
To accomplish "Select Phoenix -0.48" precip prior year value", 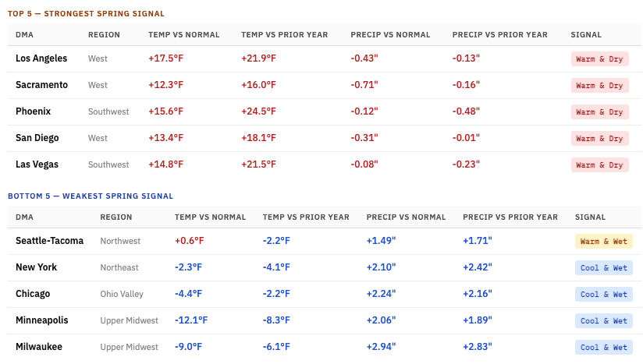I will [466, 111].
